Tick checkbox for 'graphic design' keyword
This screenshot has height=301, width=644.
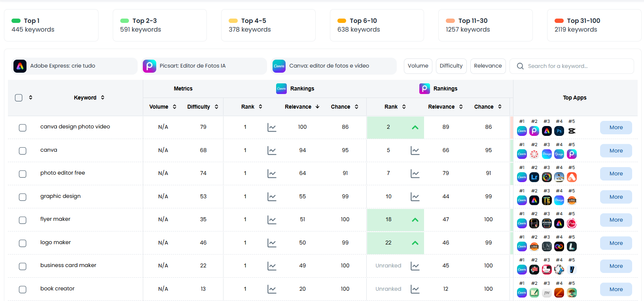pyautogui.click(x=23, y=197)
